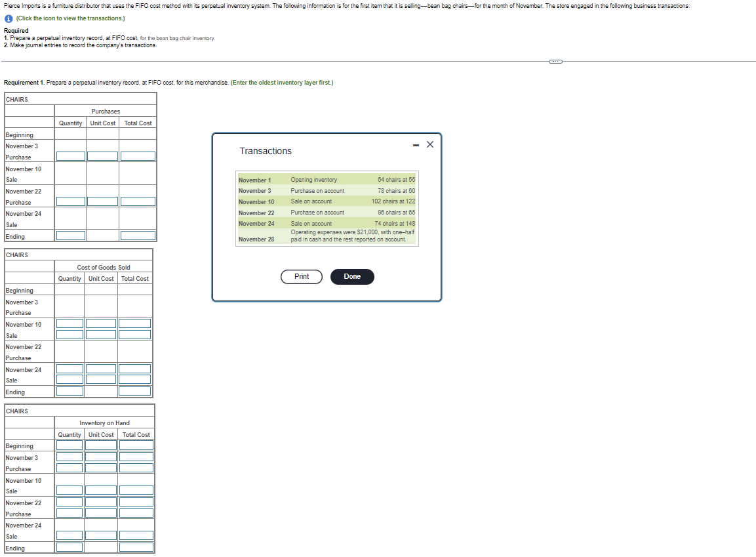Select November 3 Purchase quantity field in Purchases table
This screenshot has width=756, height=557.
coord(71,156)
